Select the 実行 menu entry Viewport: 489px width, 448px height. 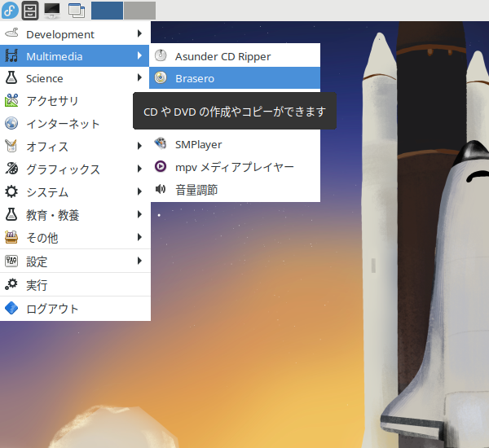tap(75, 284)
